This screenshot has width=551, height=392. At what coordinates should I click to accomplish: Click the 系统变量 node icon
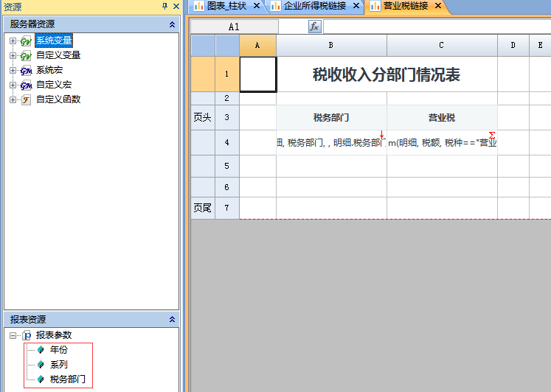point(26,41)
